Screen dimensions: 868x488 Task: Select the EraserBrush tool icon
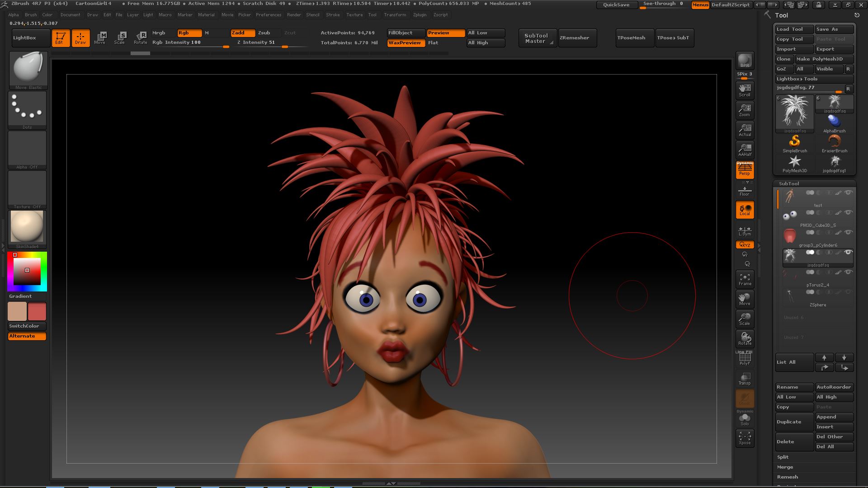coord(835,144)
